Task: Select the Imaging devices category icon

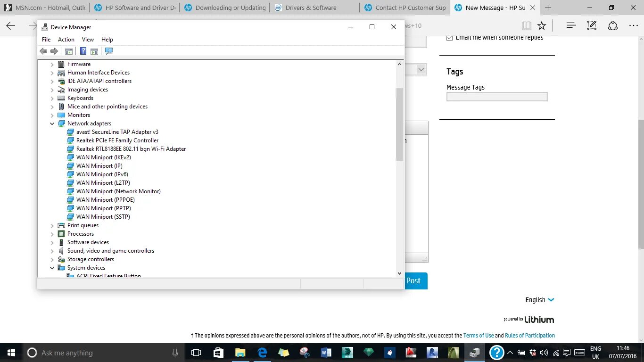Action: click(x=61, y=90)
